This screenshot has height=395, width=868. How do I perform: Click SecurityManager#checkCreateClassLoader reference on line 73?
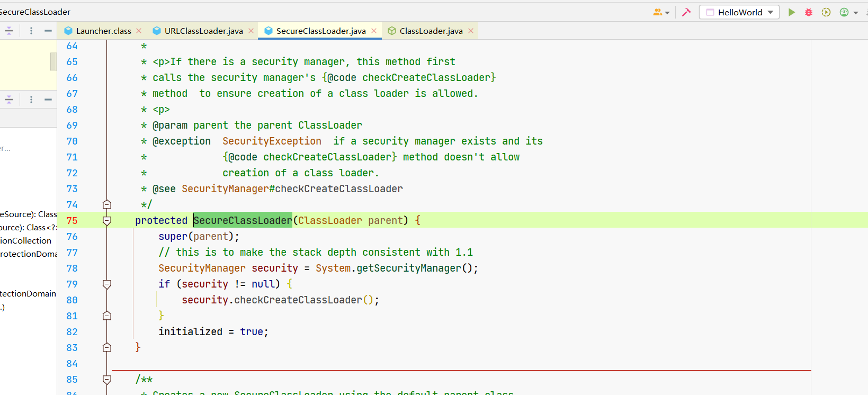292,188
